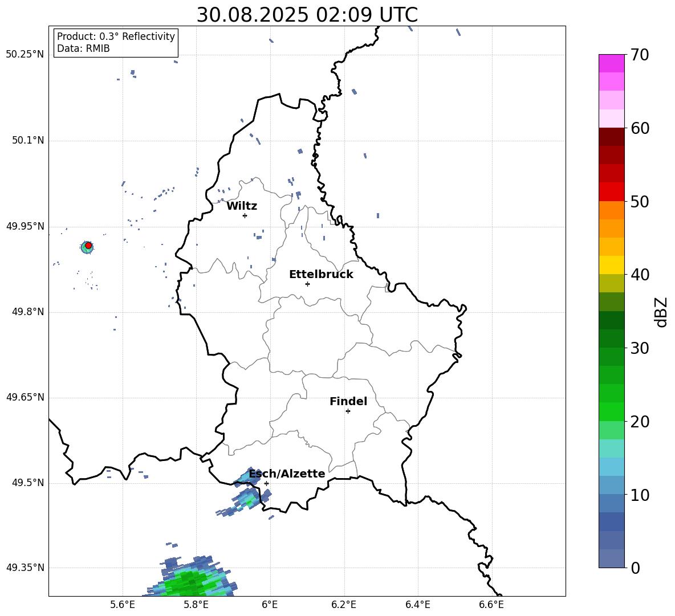Click the Findel city label
This screenshot has height=616, width=675.
(348, 401)
